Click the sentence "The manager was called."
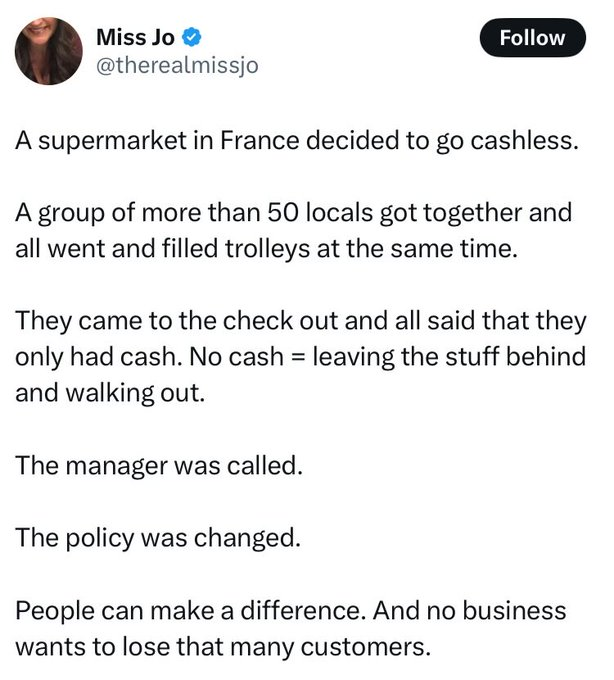The width and height of the screenshot is (614, 680). point(157,465)
